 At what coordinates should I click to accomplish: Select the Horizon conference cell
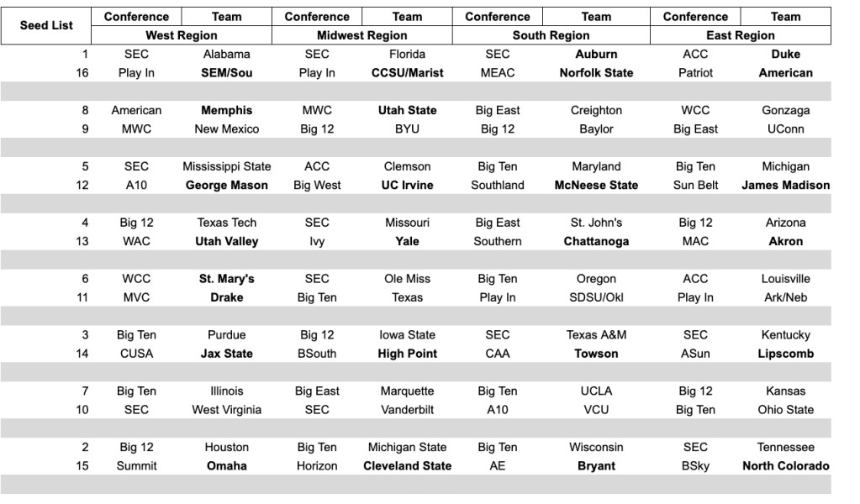[x=317, y=466]
